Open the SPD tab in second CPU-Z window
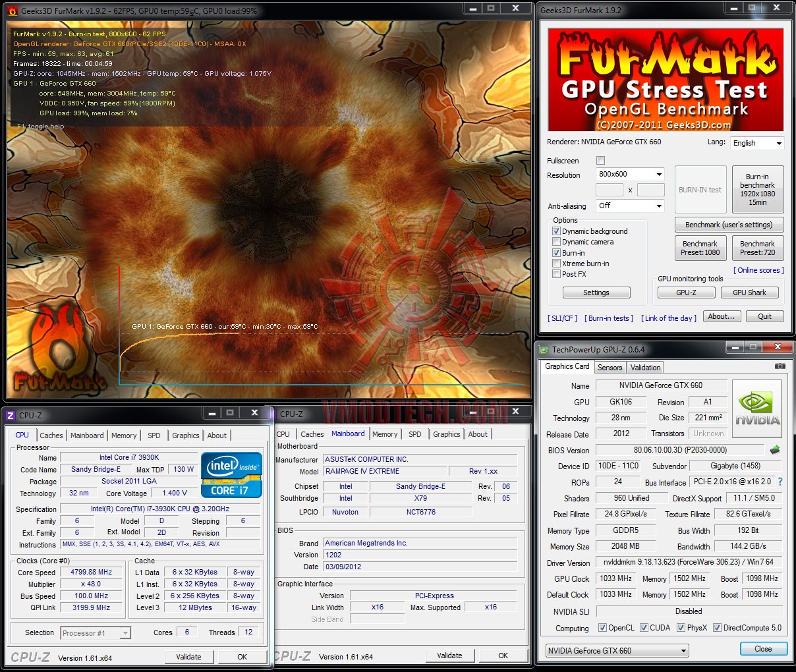This screenshot has width=796, height=672. pyautogui.click(x=415, y=434)
